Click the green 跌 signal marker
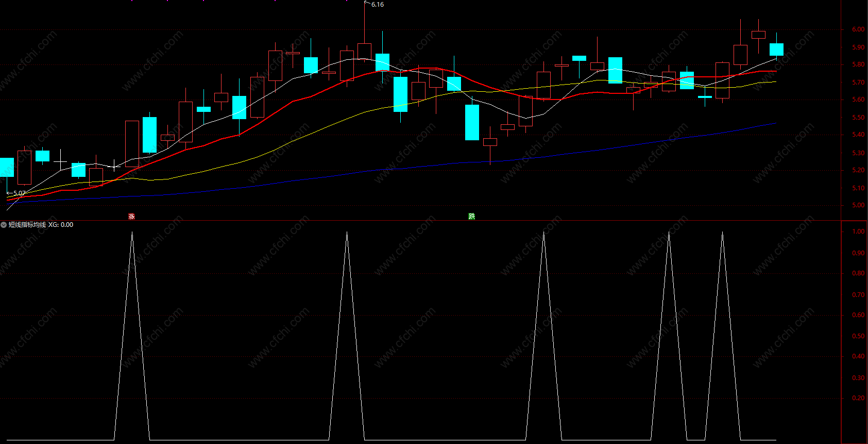Image resolution: width=868 pixels, height=444 pixels. 472,217
